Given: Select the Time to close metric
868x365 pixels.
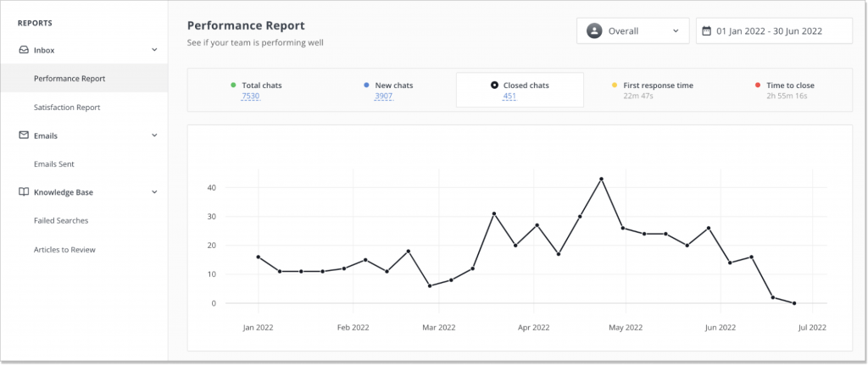Looking at the screenshot, I should (784, 90).
